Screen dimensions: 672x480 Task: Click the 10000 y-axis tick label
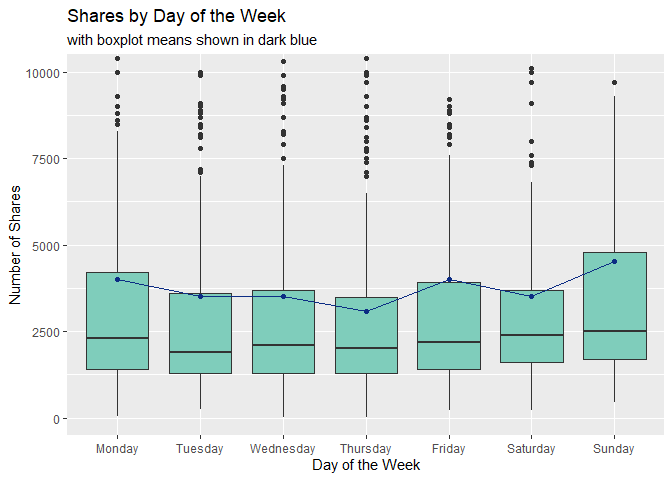[47, 73]
